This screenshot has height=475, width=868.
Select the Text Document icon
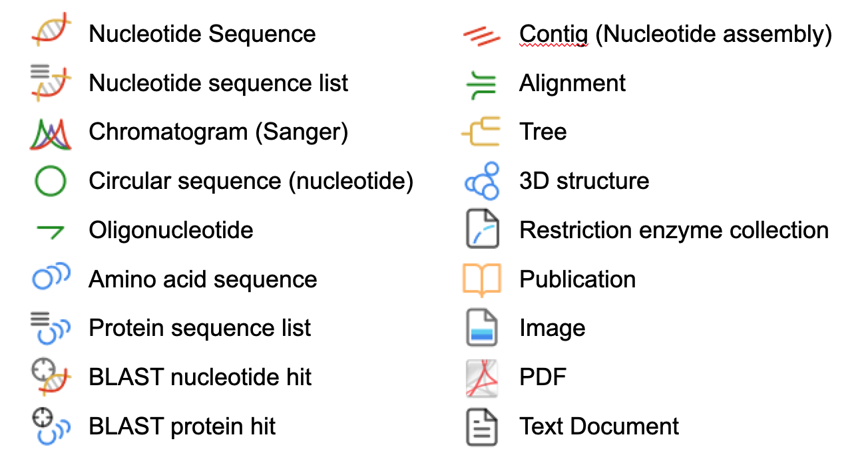point(482,427)
